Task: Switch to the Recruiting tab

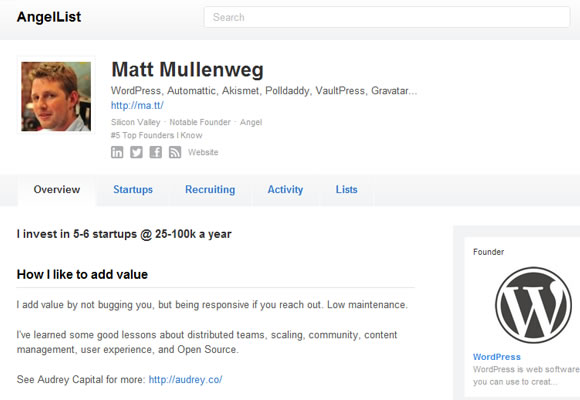Action: [x=210, y=189]
